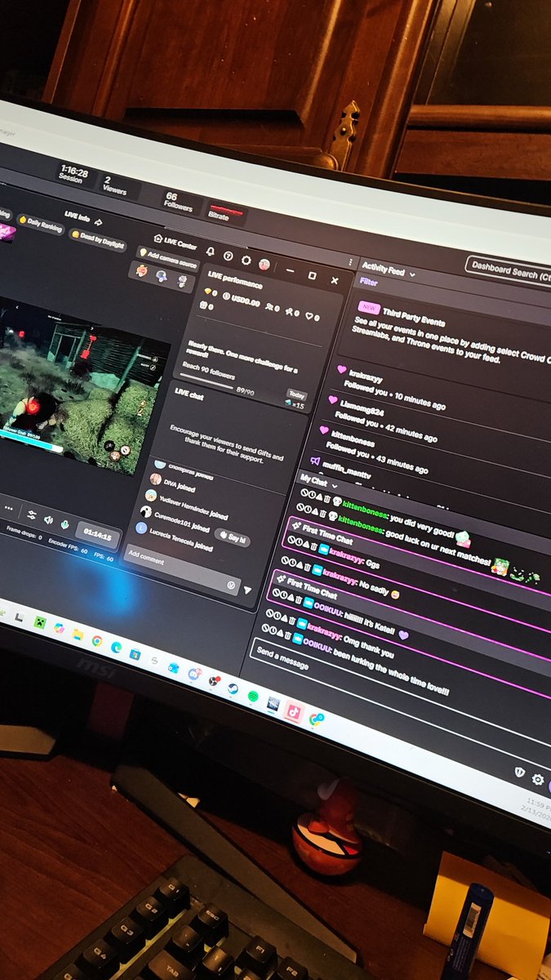This screenshot has height=980, width=551.
Task: Open the Today rewards badge
Action: [x=296, y=395]
